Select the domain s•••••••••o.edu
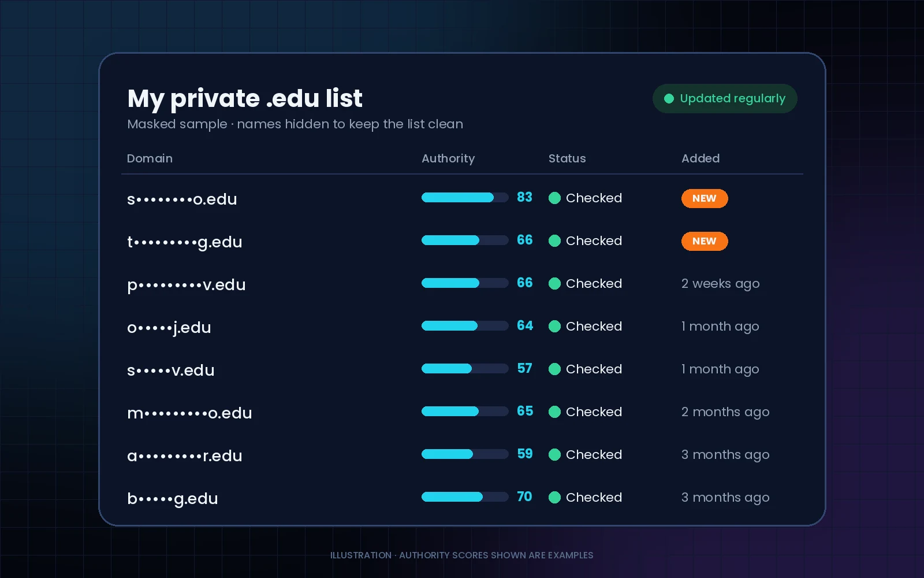Screen dimensions: 924x578 click(182, 199)
